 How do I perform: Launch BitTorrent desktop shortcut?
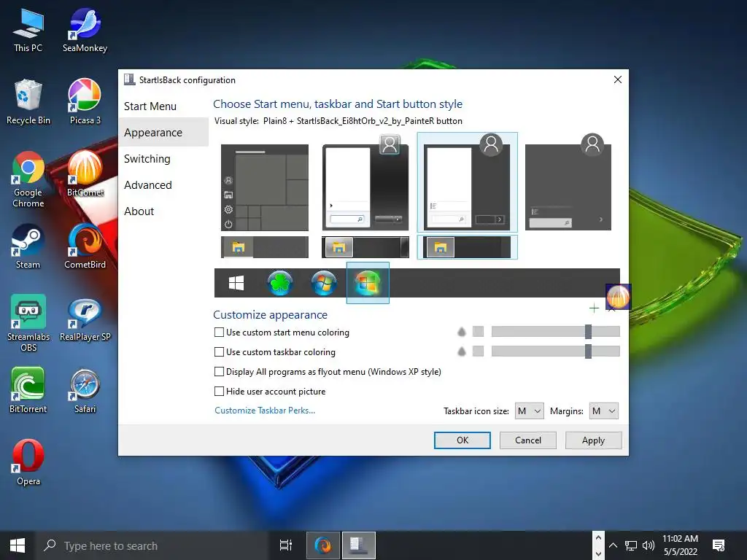[28, 391]
